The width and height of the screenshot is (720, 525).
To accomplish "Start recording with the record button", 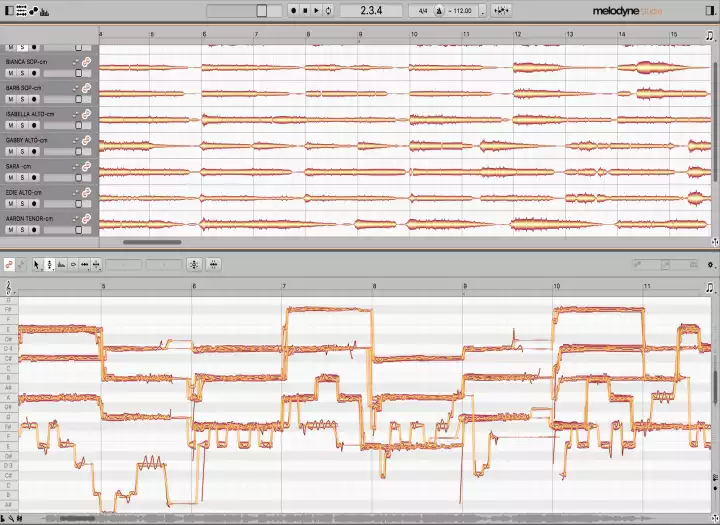I will (294, 11).
